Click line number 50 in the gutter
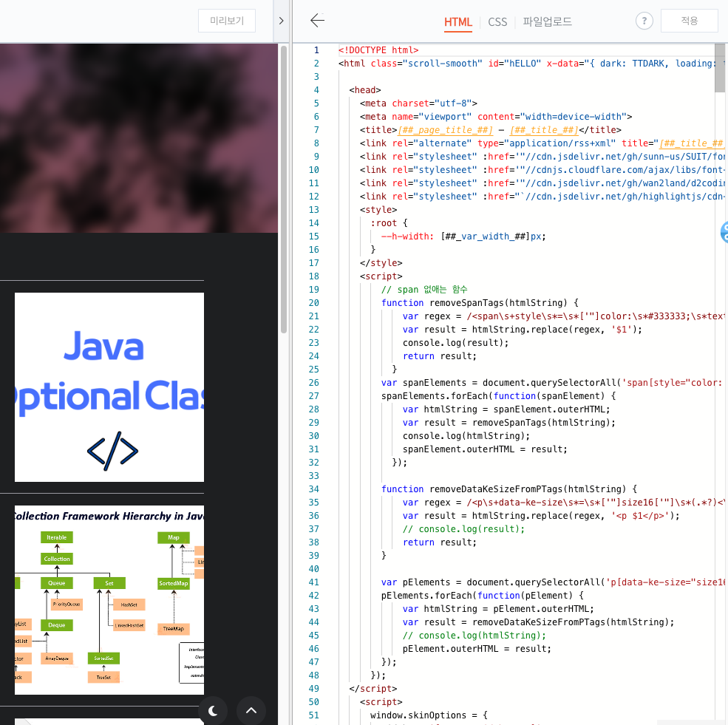The image size is (728, 725). point(314,702)
